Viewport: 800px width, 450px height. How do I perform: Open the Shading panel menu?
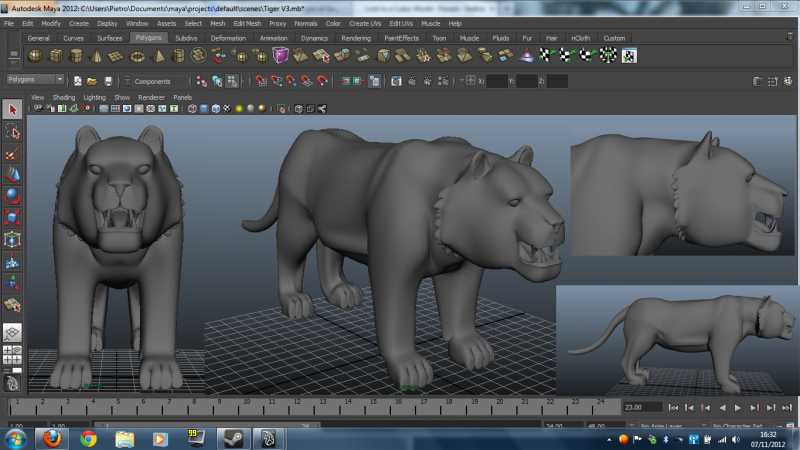(x=62, y=97)
